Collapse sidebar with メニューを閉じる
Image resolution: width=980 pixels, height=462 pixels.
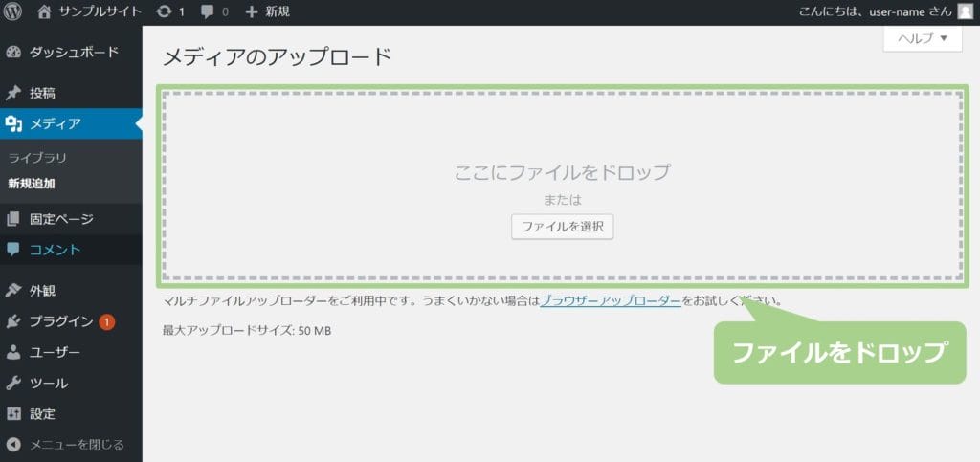coord(65,444)
